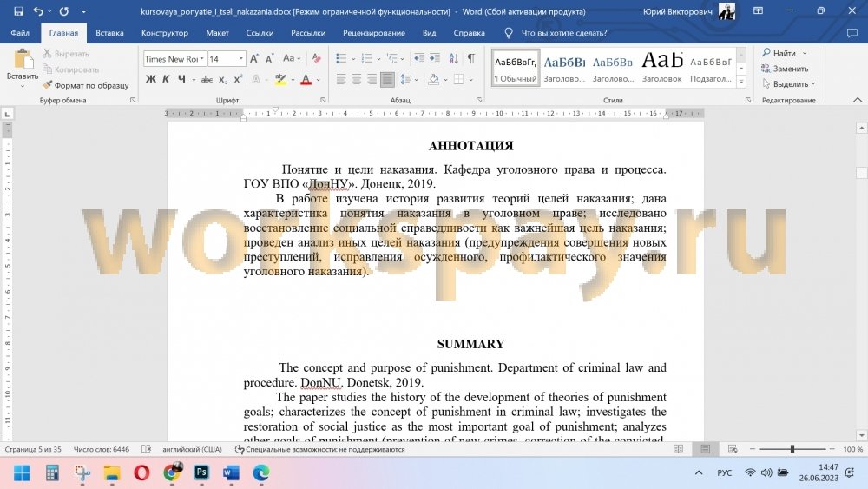Activate Формат по образцу painter

point(86,85)
